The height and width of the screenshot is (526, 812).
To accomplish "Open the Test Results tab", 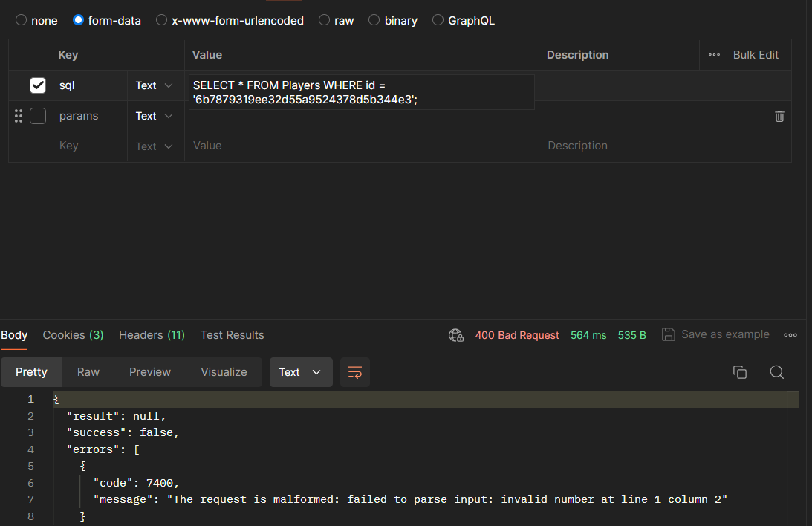I will 232,335.
